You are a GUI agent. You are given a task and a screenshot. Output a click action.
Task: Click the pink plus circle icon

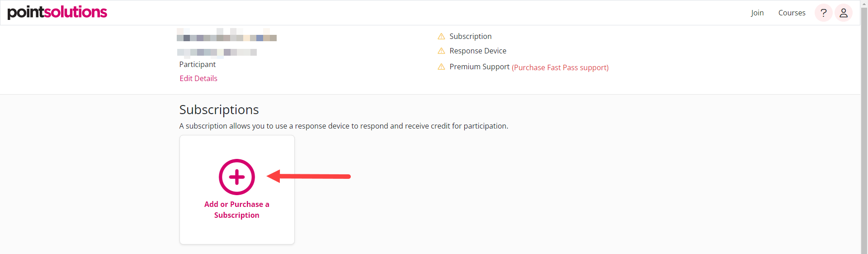click(x=237, y=177)
